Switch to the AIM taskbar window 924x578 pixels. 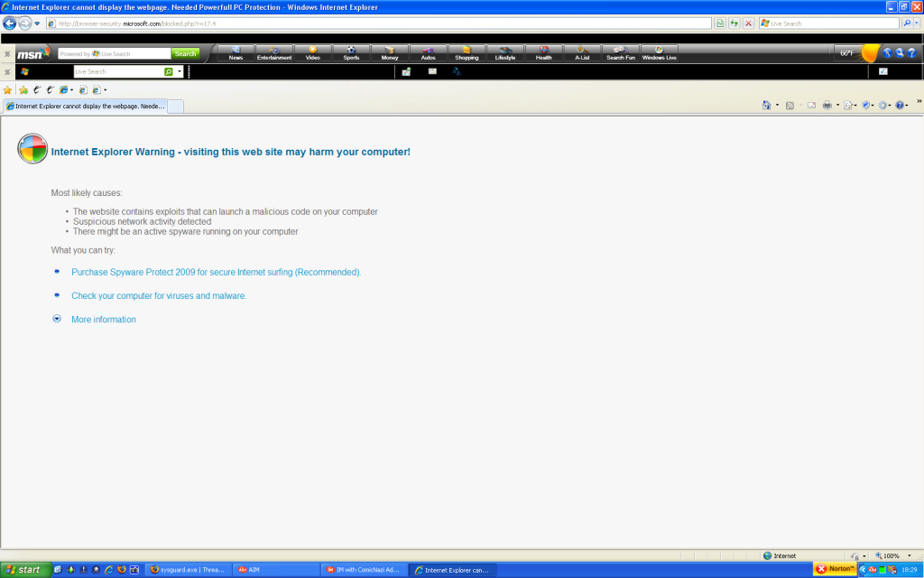tap(276, 570)
